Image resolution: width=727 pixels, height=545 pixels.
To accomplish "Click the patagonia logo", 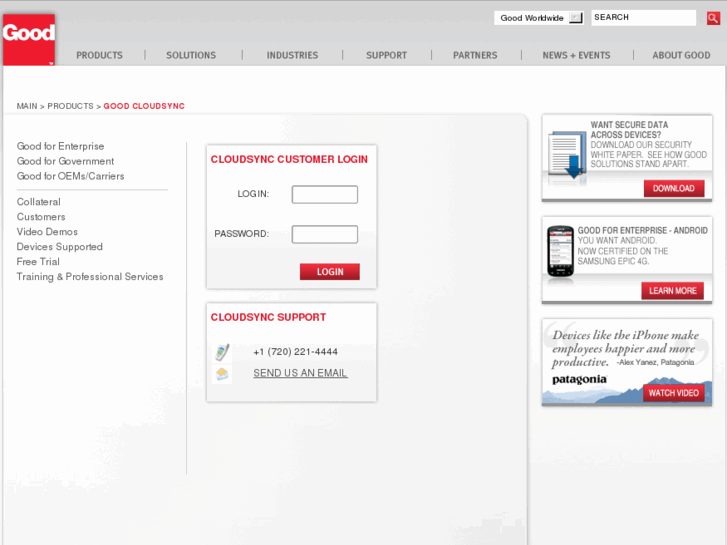I will pos(579,379).
